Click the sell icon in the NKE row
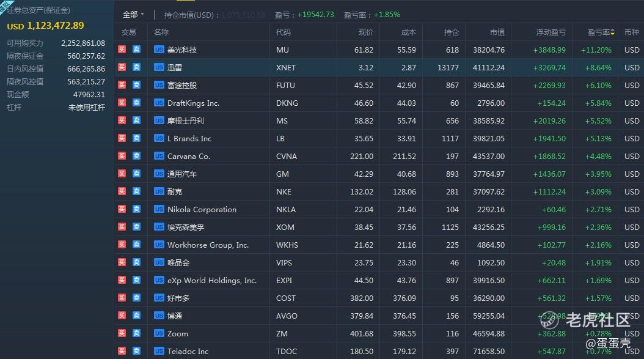This screenshot has width=644, height=359. point(136,191)
